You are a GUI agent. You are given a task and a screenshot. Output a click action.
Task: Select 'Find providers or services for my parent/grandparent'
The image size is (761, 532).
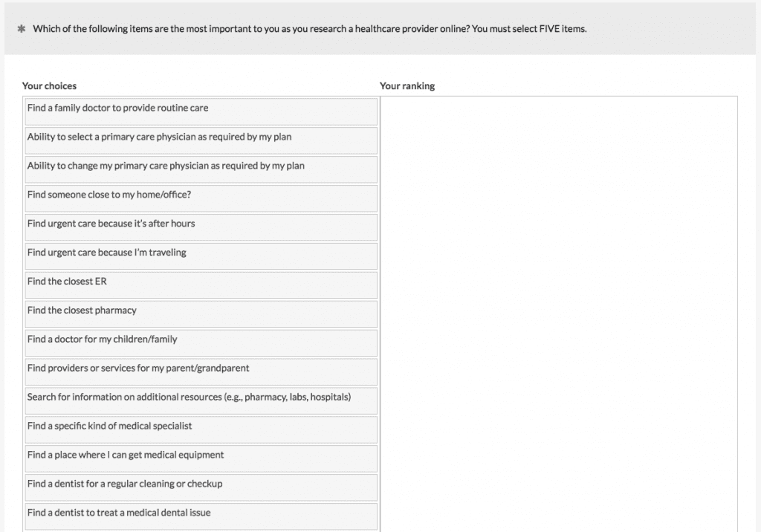(x=201, y=372)
